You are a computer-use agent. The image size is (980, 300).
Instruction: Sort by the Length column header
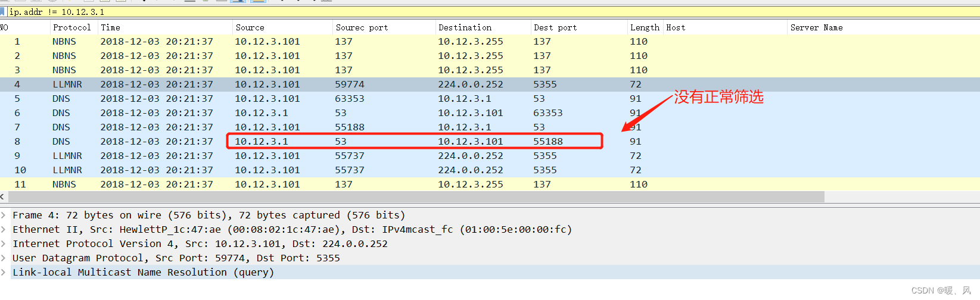tap(645, 27)
